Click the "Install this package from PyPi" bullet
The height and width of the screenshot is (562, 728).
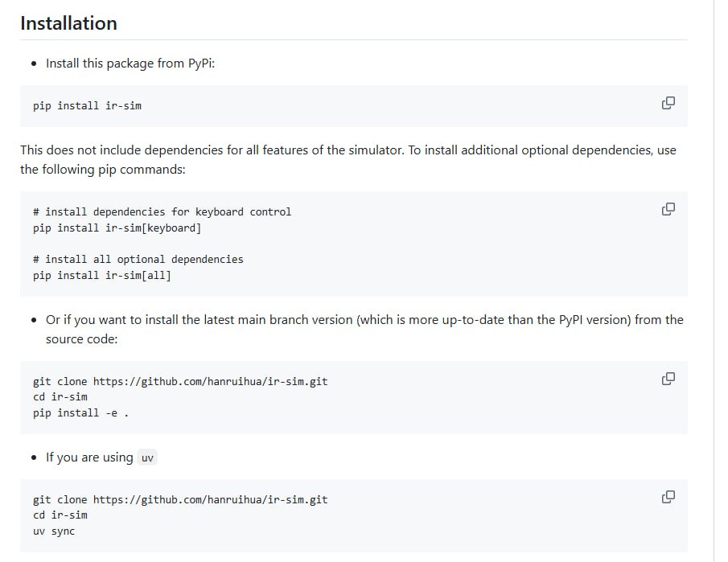click(x=130, y=64)
